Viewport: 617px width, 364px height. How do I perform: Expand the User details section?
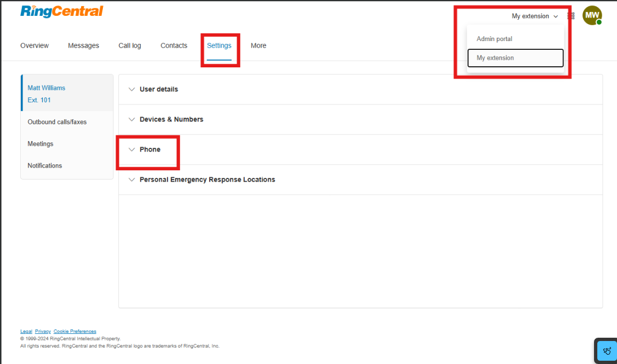(360, 89)
